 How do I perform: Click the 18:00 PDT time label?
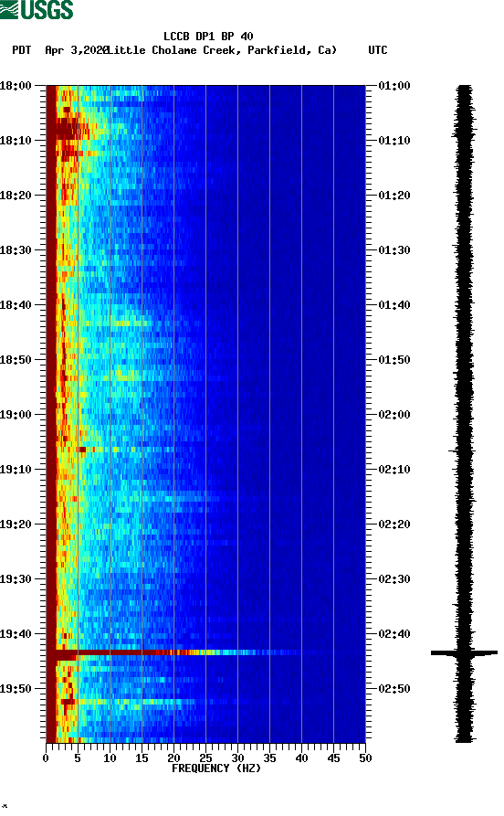click(x=16, y=85)
